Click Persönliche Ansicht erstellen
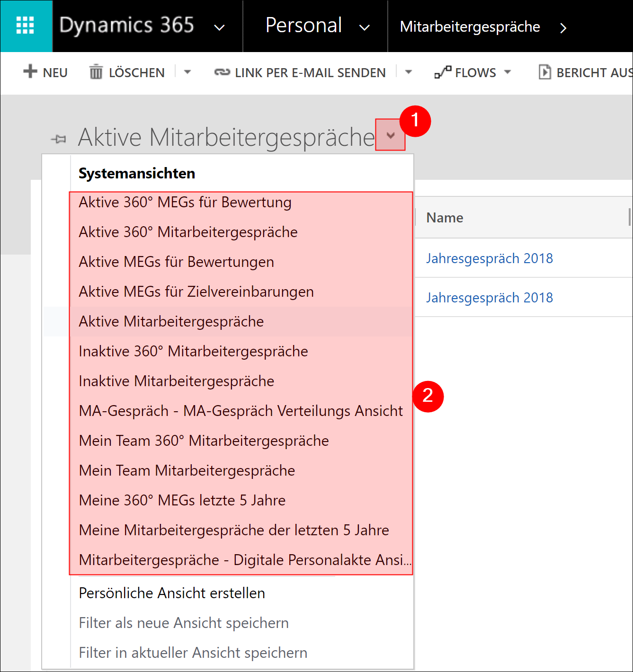This screenshot has height=672, width=633. 172,593
